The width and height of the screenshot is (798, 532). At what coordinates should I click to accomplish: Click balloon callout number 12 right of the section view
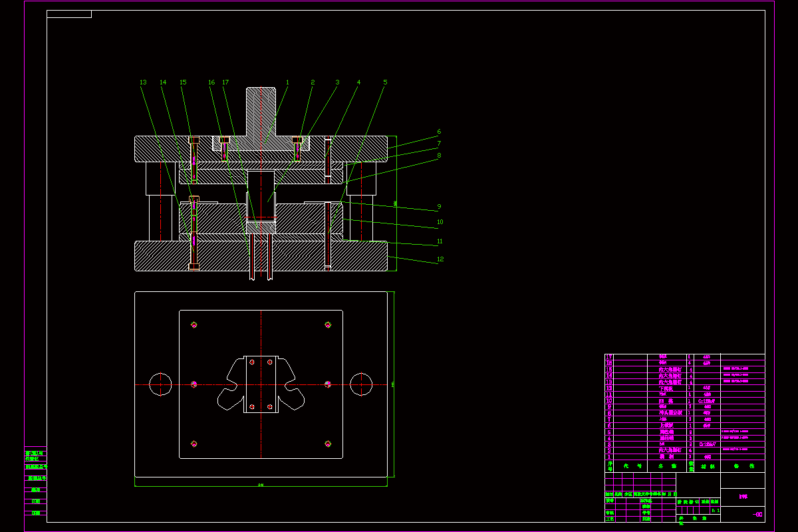tap(440, 259)
